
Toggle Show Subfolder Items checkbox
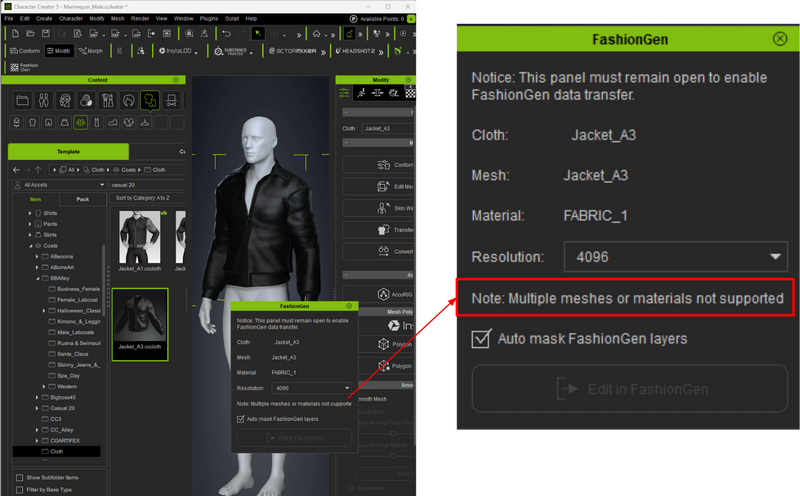(x=19, y=478)
